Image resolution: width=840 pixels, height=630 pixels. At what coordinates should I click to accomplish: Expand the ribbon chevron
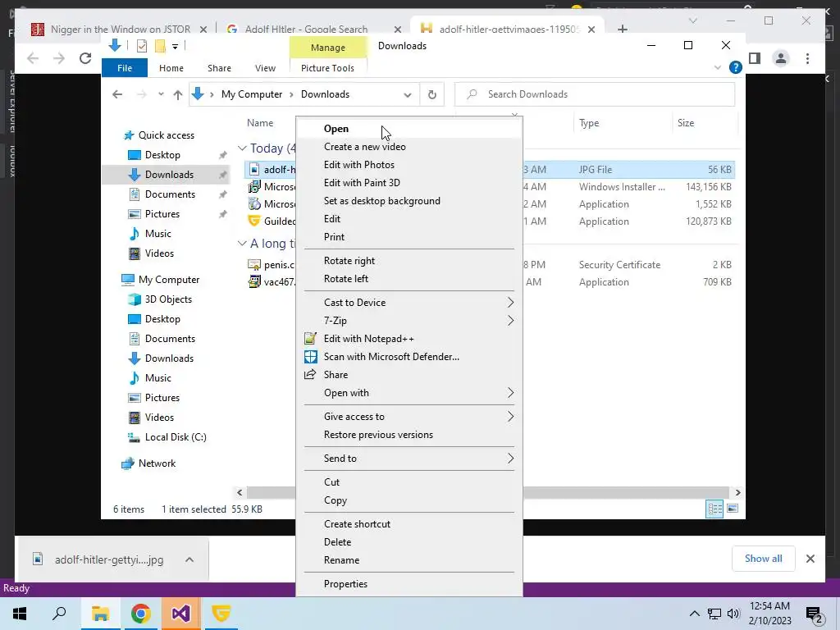tap(718, 67)
